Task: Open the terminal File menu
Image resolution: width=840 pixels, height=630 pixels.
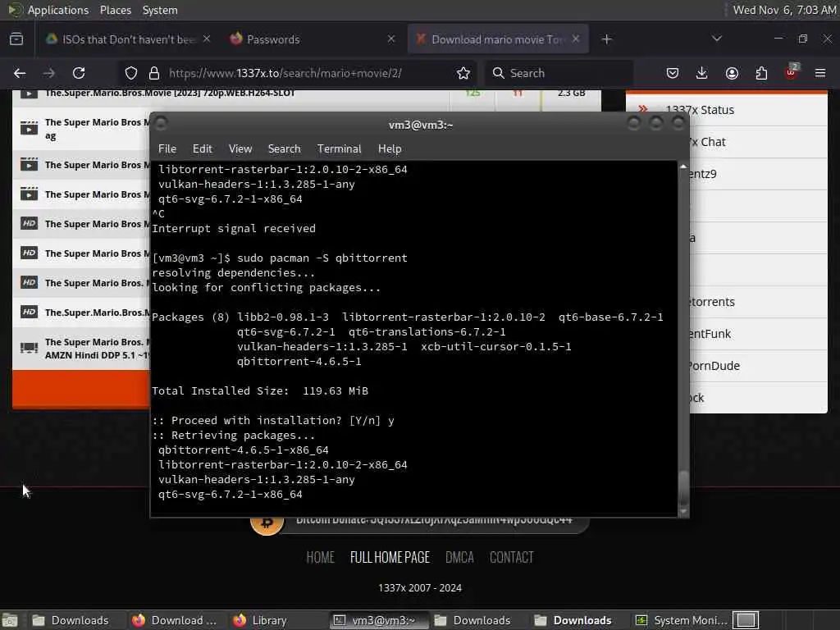Action: tap(167, 149)
